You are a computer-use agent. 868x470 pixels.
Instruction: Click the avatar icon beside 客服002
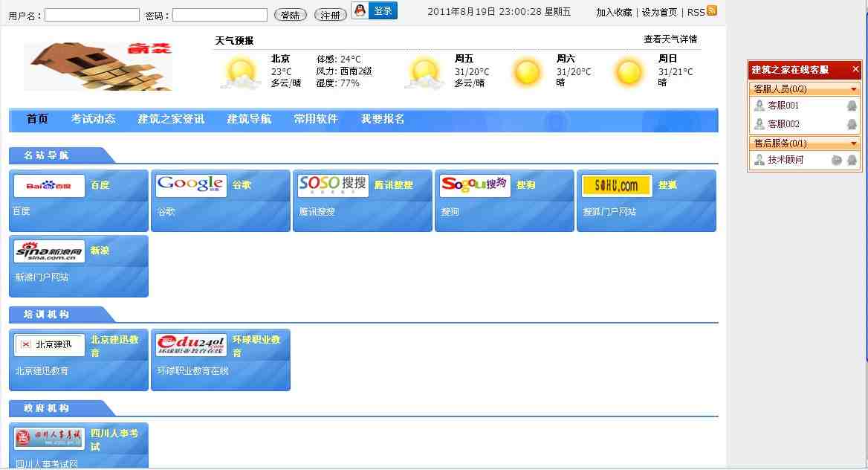759,124
